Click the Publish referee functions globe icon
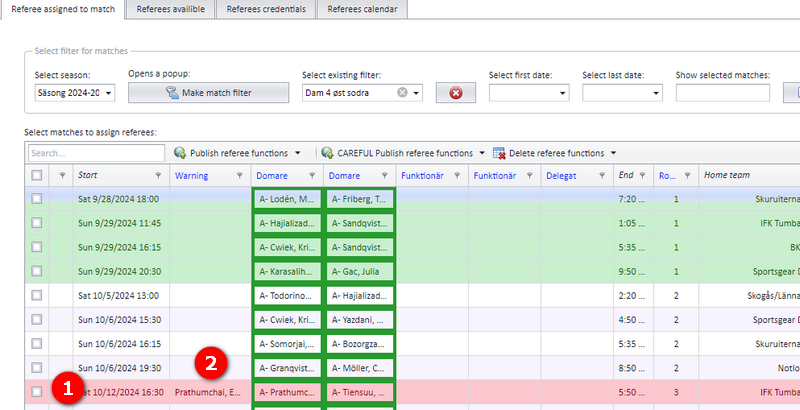Image resolution: width=800 pixels, height=410 pixels. point(180,153)
